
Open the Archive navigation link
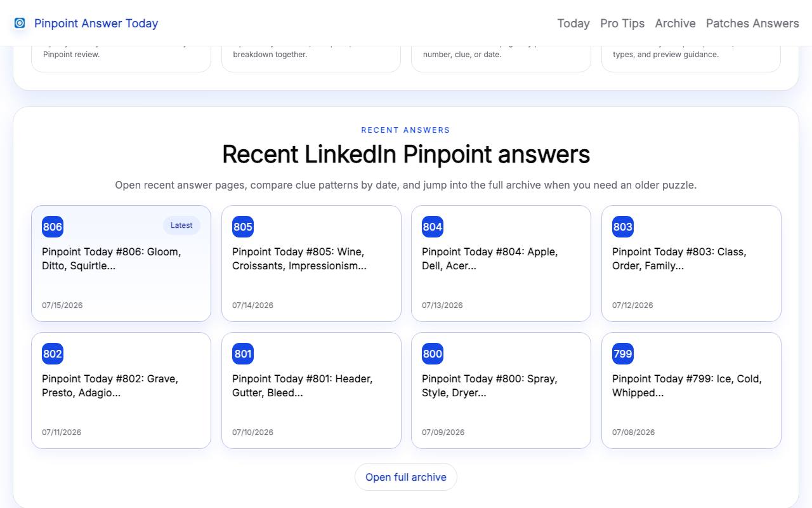(675, 23)
